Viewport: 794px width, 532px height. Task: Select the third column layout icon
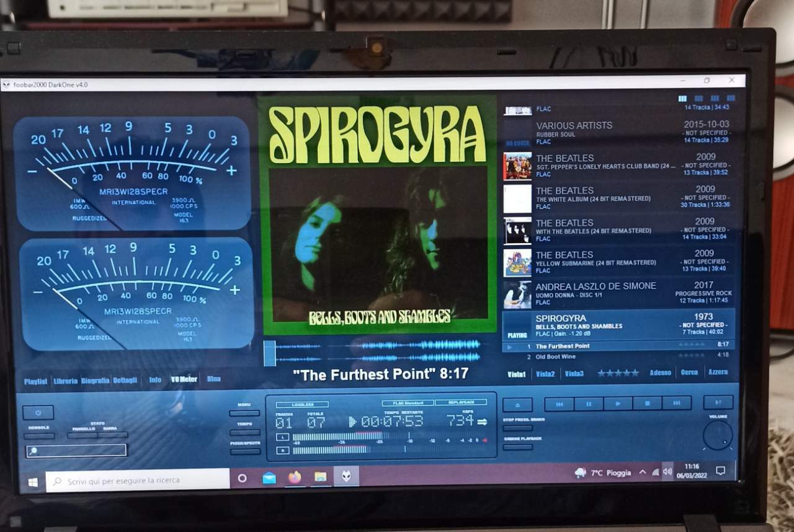[x=715, y=98]
